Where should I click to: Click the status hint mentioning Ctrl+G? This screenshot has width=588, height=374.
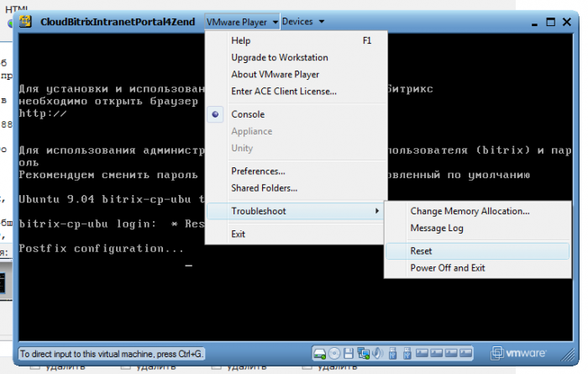[x=112, y=354]
